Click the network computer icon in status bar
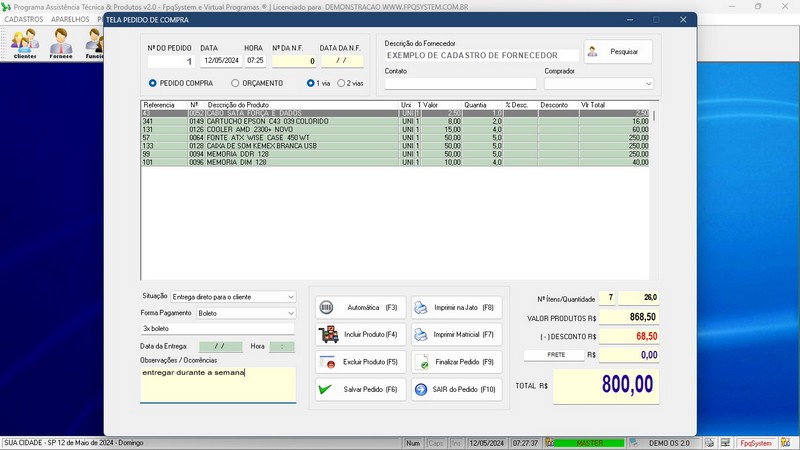Viewport: 800px width, 450px height. tap(726, 443)
